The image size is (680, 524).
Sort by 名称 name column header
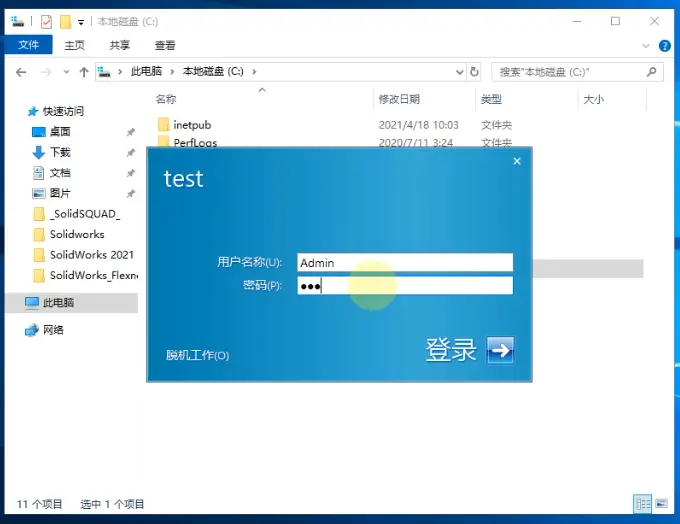pyautogui.click(x=167, y=99)
